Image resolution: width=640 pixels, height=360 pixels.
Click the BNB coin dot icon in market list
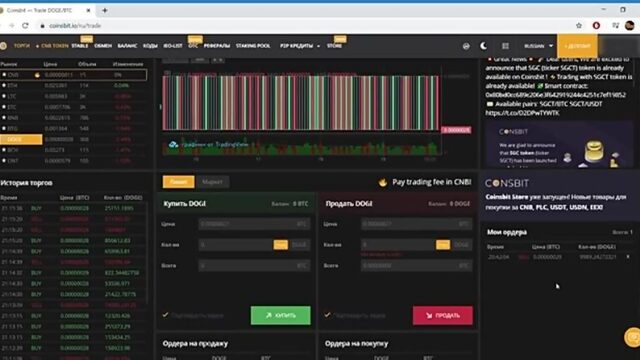tap(4, 118)
